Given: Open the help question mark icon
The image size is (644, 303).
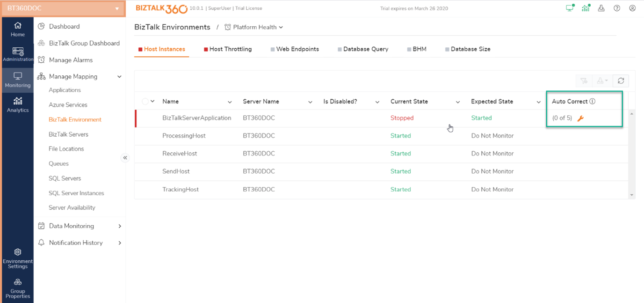Looking at the screenshot, I should tap(617, 8).
